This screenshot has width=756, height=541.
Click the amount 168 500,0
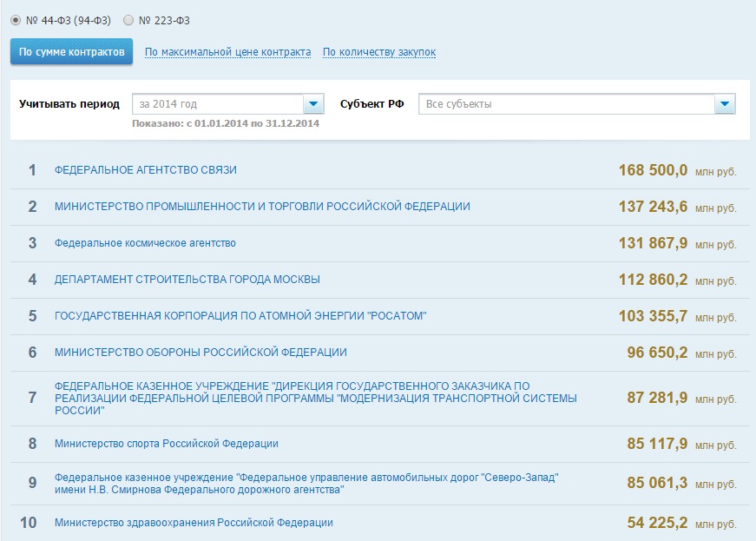click(x=654, y=169)
